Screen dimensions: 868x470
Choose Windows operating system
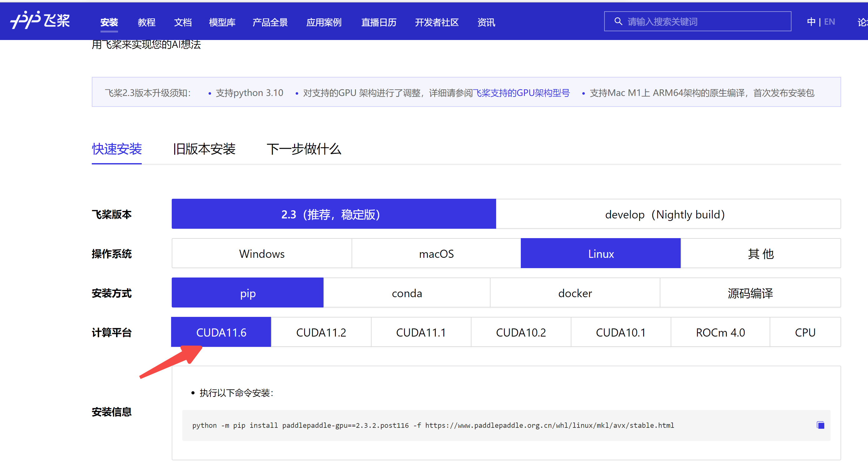262,253
